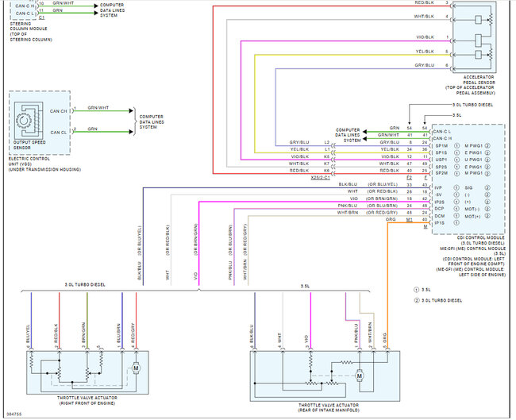Click the IVP pin label on the control module
Screen dimensions: 516x420
pyautogui.click(x=438, y=187)
